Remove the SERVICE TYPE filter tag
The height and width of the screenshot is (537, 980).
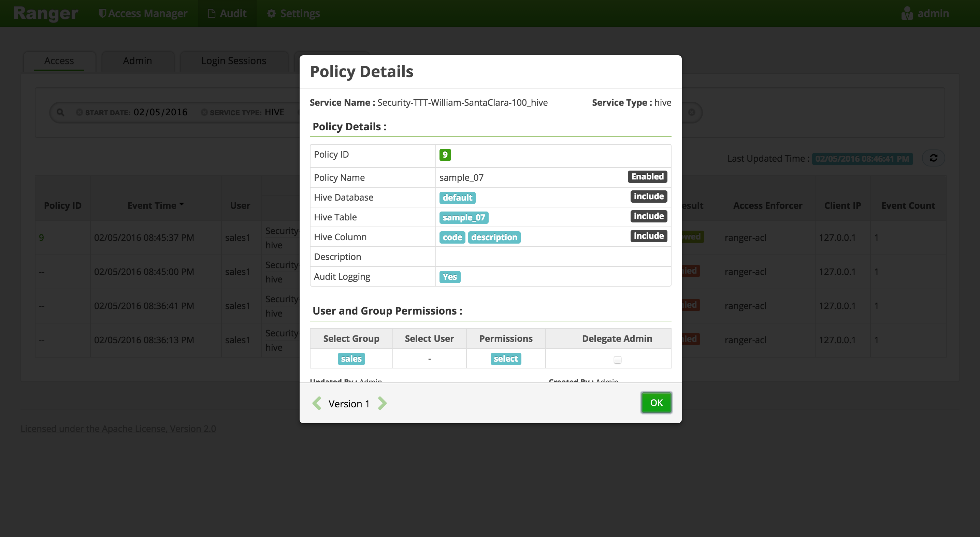click(204, 112)
